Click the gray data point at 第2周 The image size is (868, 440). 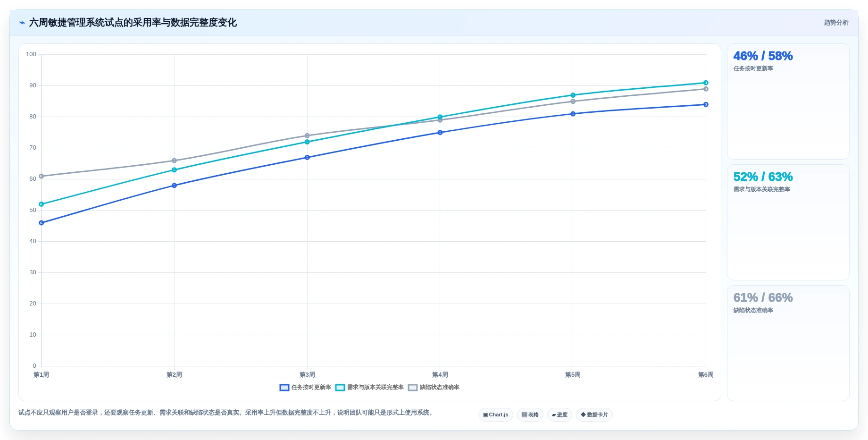coord(174,161)
